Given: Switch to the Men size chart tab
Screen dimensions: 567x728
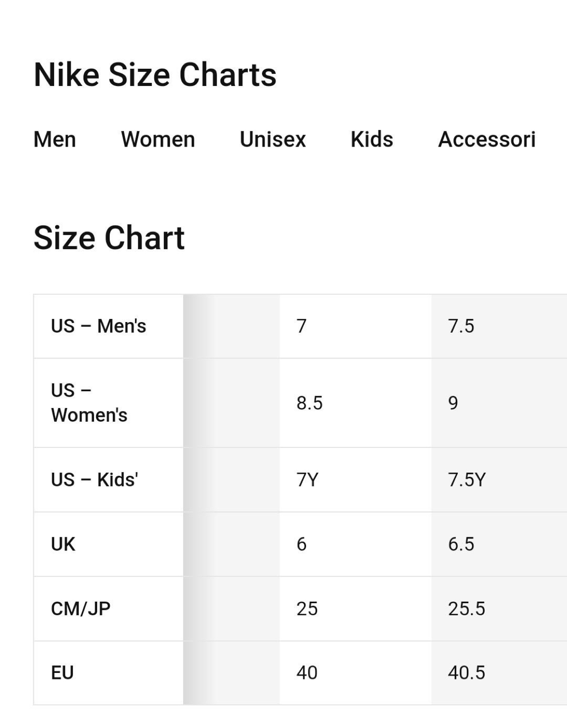Looking at the screenshot, I should [x=55, y=140].
